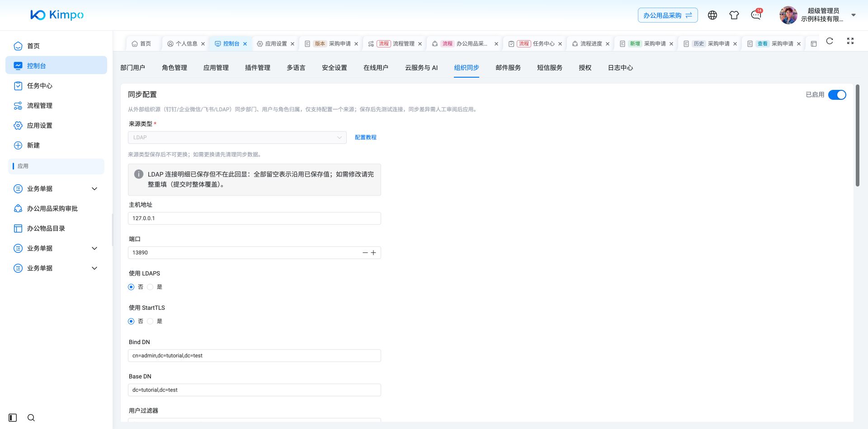Switch to 邮件服务 tab
The width and height of the screenshot is (868, 429).
point(508,67)
